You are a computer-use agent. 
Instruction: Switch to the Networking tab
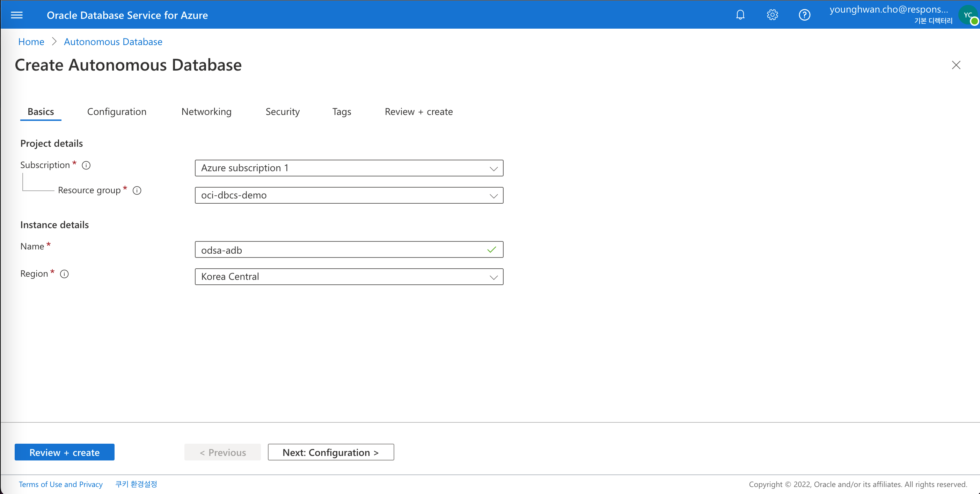click(206, 111)
